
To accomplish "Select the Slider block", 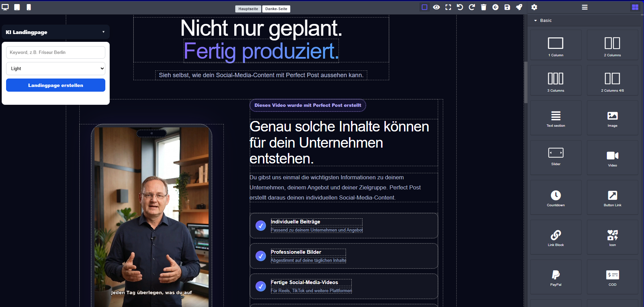I will coord(556,157).
